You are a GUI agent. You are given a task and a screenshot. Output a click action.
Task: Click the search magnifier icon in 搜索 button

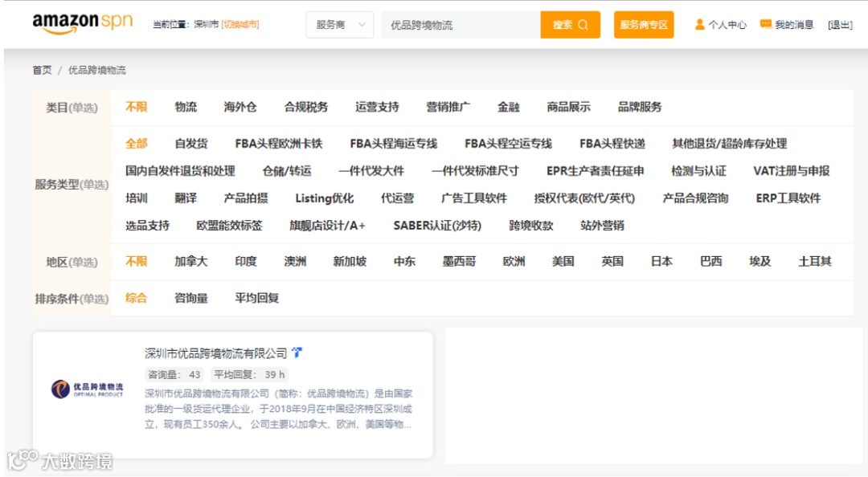[583, 25]
